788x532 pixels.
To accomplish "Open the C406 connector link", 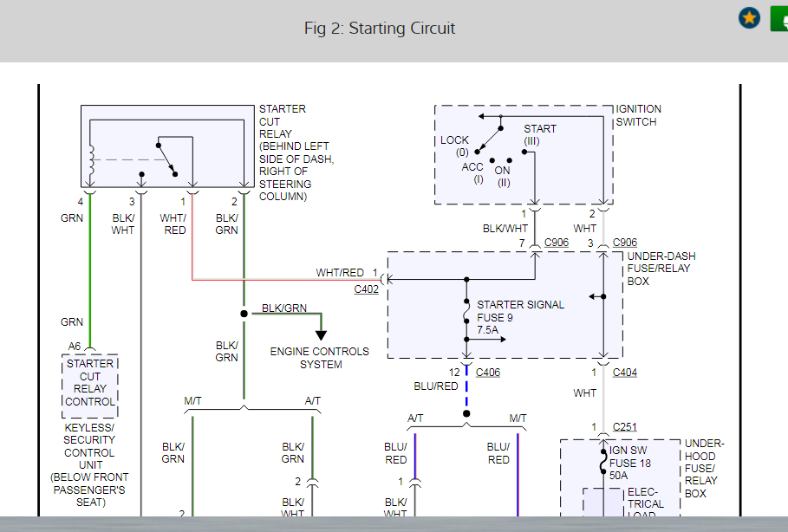I will pyautogui.click(x=488, y=373).
